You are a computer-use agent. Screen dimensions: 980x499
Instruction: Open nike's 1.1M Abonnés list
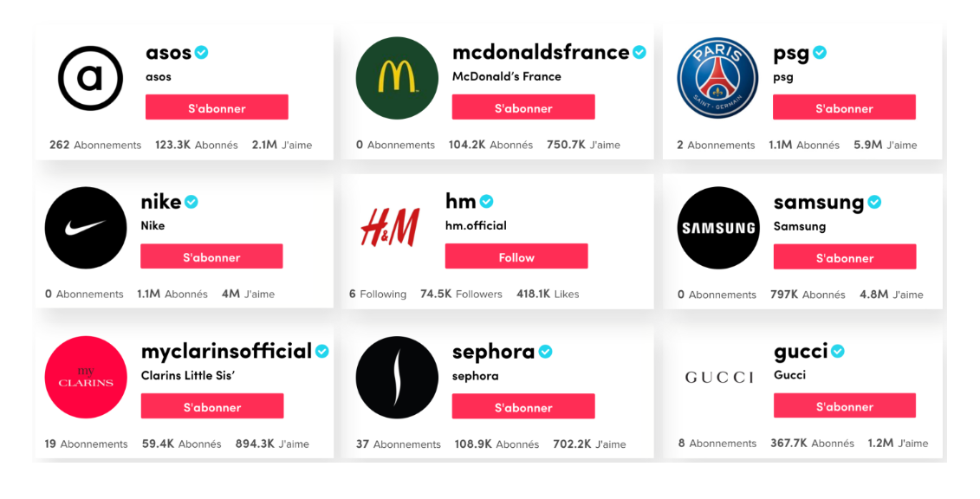pos(172,294)
